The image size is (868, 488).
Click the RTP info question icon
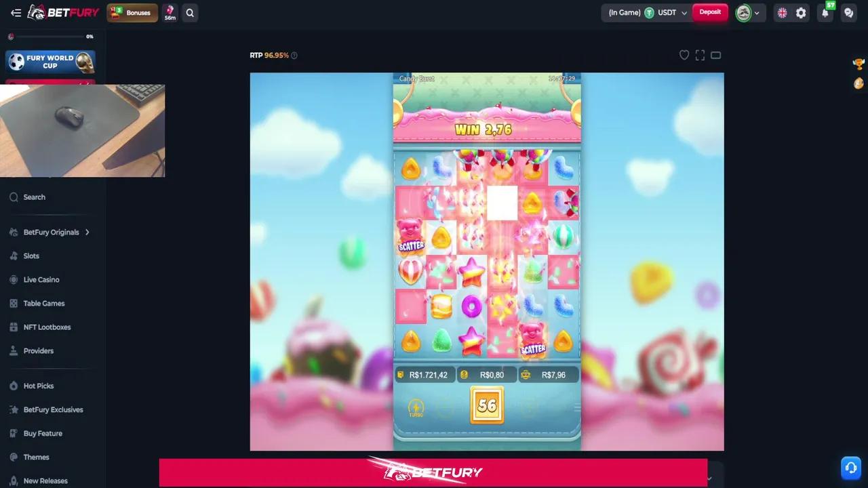[294, 56]
